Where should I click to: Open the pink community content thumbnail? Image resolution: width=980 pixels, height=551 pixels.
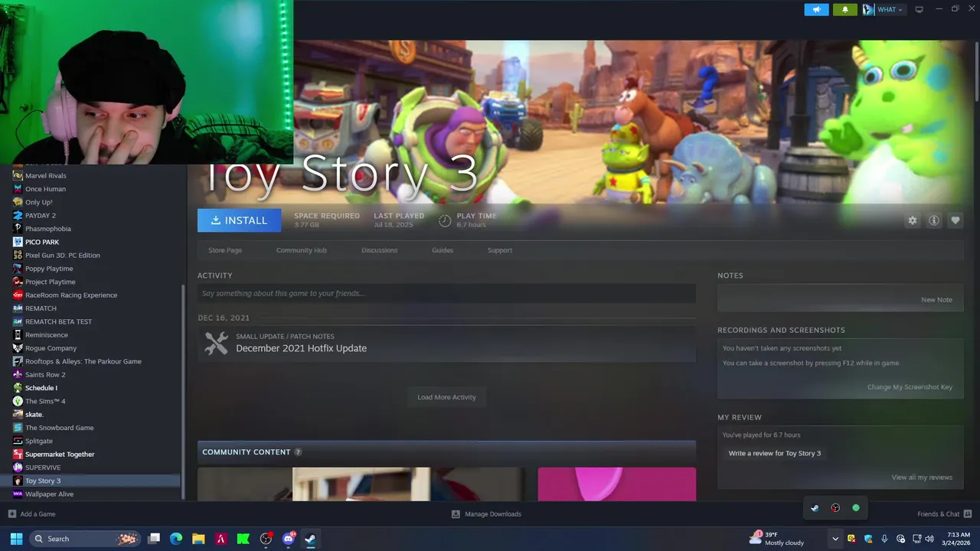pyautogui.click(x=617, y=484)
